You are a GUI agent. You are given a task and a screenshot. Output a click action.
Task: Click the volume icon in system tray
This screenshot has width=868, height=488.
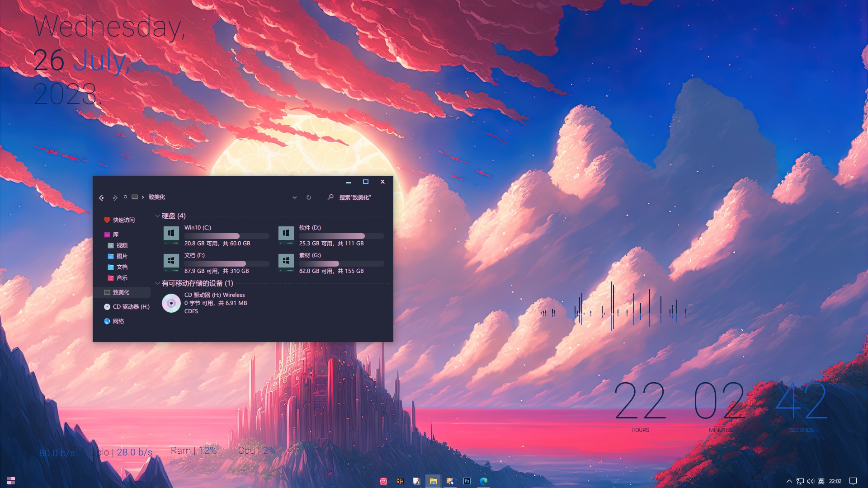pyautogui.click(x=810, y=481)
